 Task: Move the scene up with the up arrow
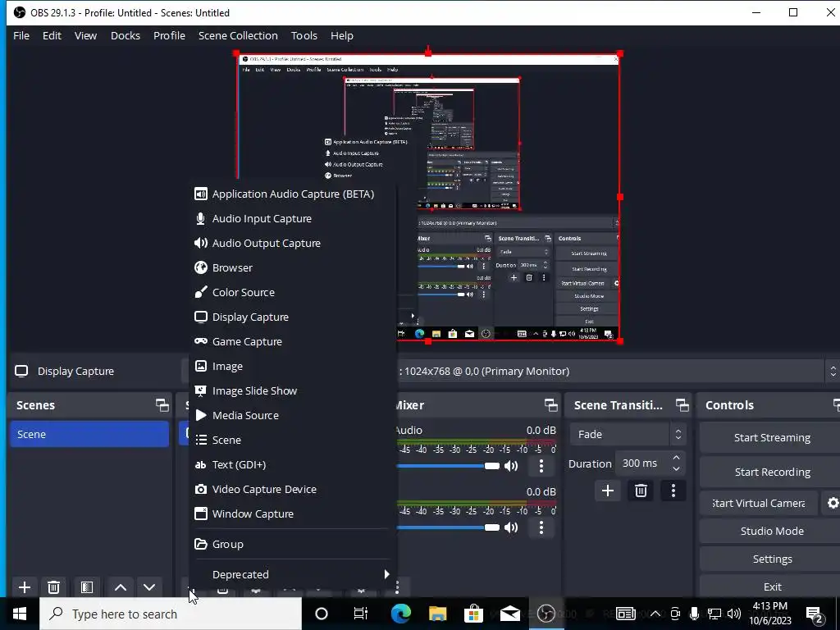click(121, 587)
